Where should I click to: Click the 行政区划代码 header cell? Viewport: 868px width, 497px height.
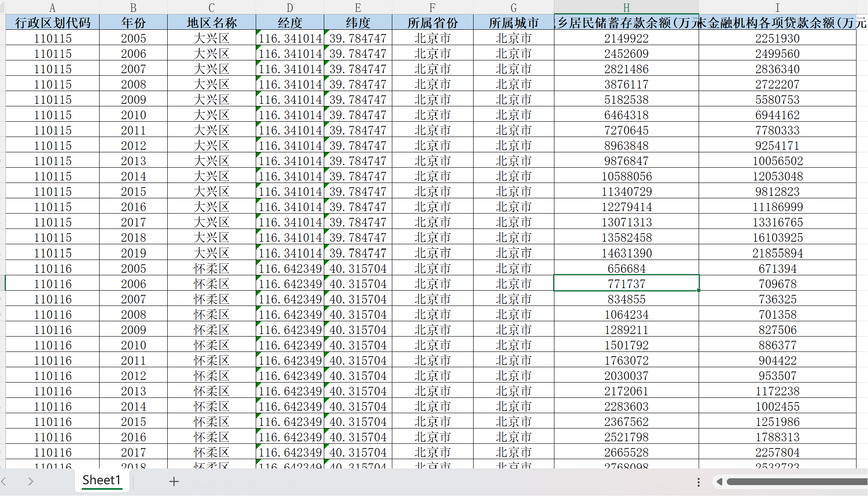52,23
